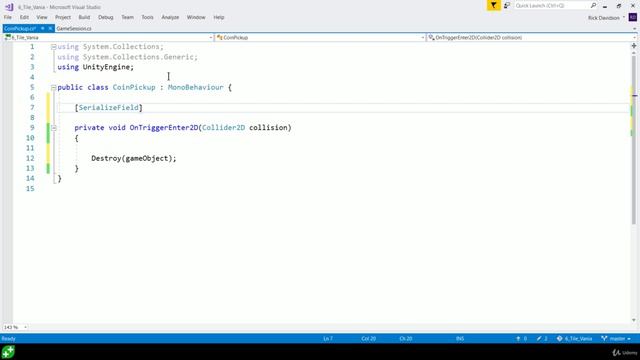Click the Col 20 column indicator
640x360 pixels.
[369, 339]
